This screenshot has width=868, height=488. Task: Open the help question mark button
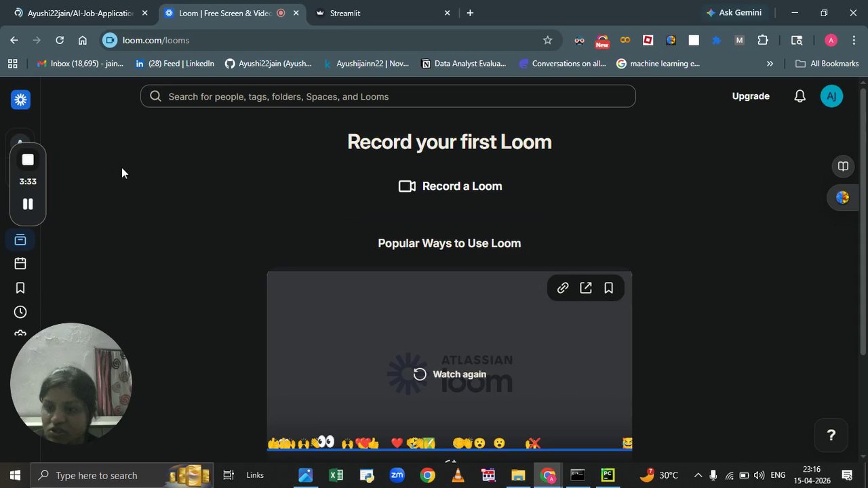pyautogui.click(x=831, y=435)
